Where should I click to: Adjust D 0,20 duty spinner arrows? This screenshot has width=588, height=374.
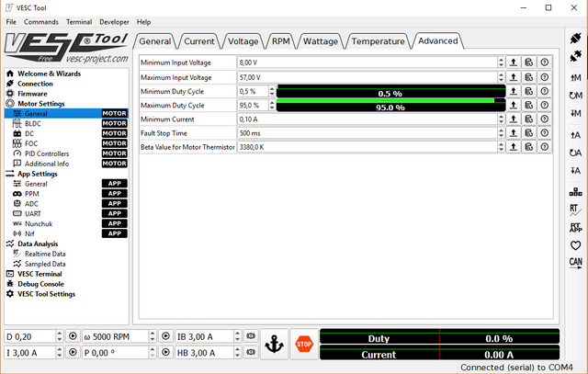pos(59,336)
